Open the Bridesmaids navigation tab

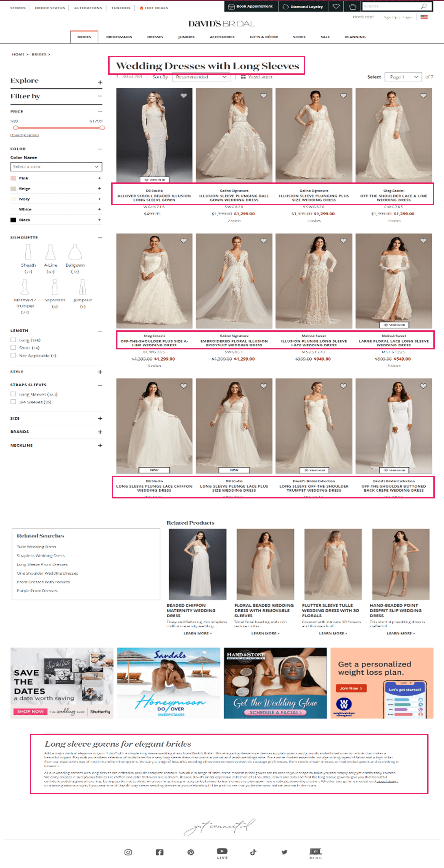tap(119, 37)
